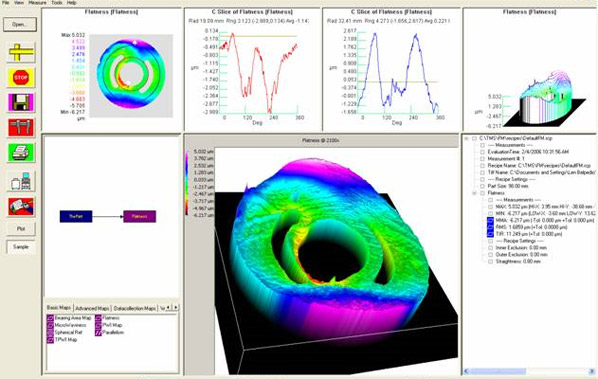The image size is (598, 379).
Task: Click the tab strip left scroll arrow
Action: [x=169, y=307]
